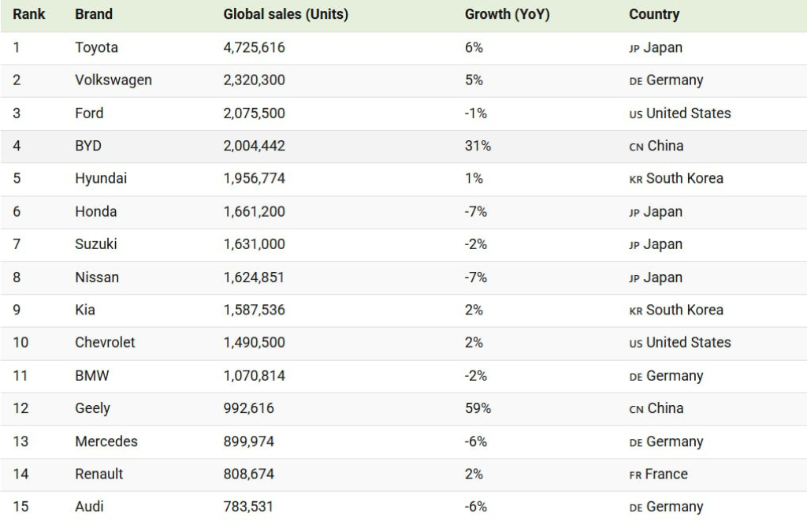Click the CN country code in BYD's row
The height and width of the screenshot is (532, 807).
636,147
